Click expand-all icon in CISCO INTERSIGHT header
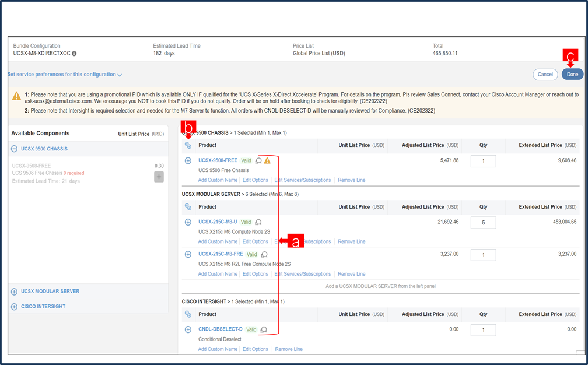This screenshot has height=365, width=588. pos(188,314)
